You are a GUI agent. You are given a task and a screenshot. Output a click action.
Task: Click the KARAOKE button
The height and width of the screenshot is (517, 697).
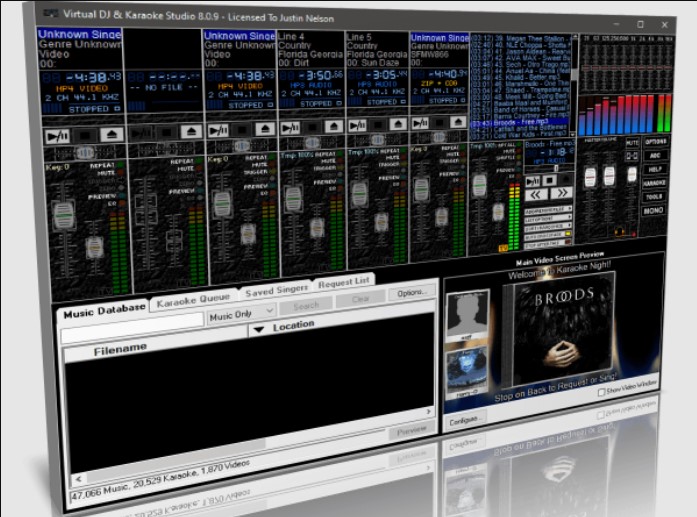(654, 183)
